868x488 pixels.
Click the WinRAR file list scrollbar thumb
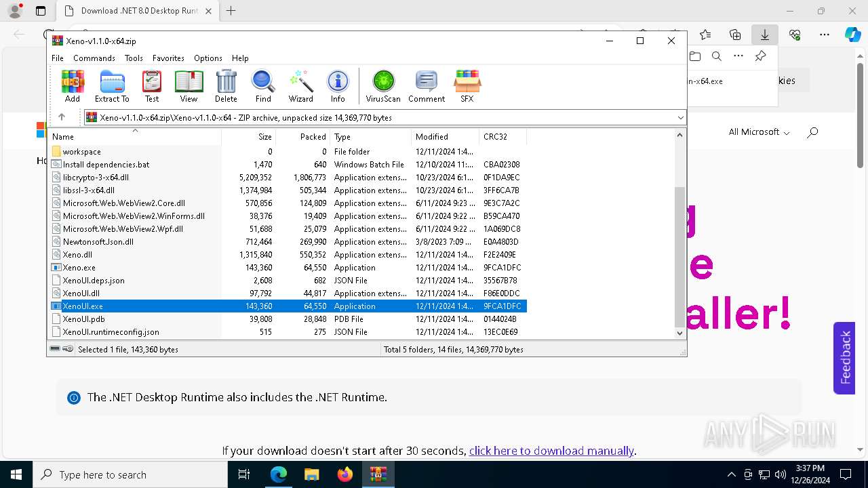click(679, 256)
